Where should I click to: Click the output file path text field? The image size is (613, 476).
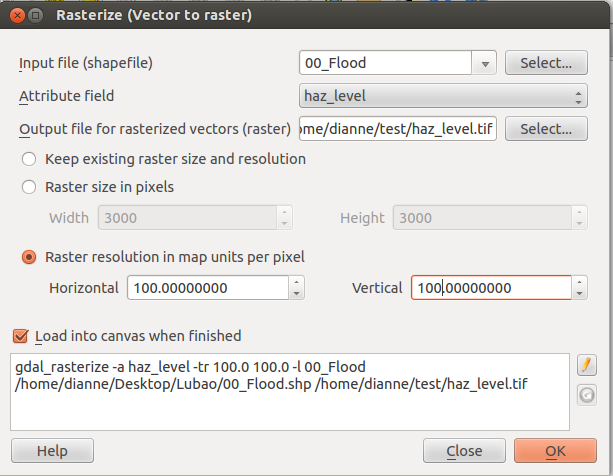(398, 129)
